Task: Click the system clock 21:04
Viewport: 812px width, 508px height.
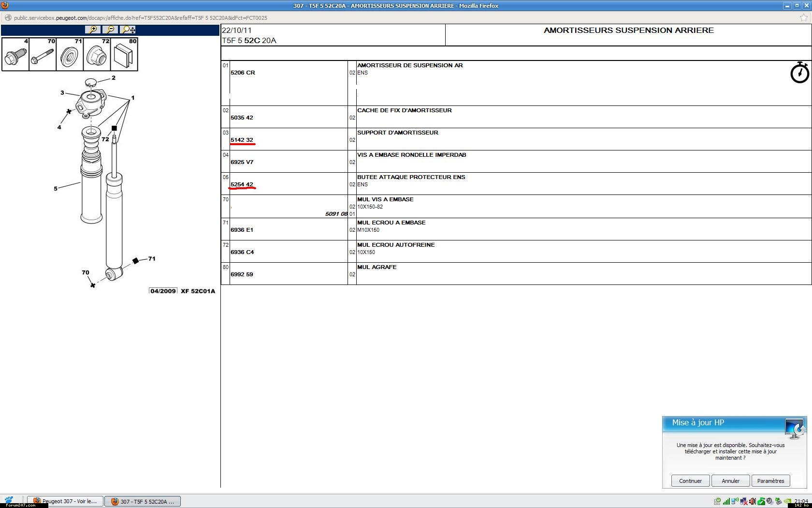Action: pos(801,501)
